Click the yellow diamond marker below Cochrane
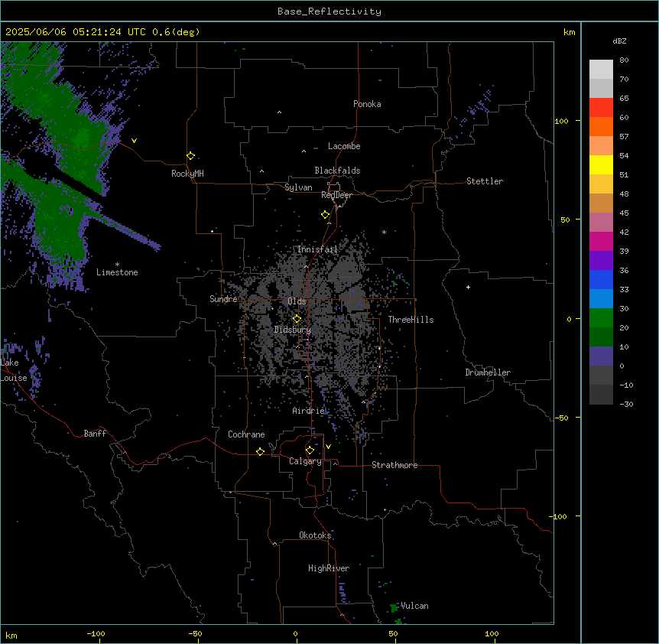This screenshot has height=644, width=659. tap(260, 451)
